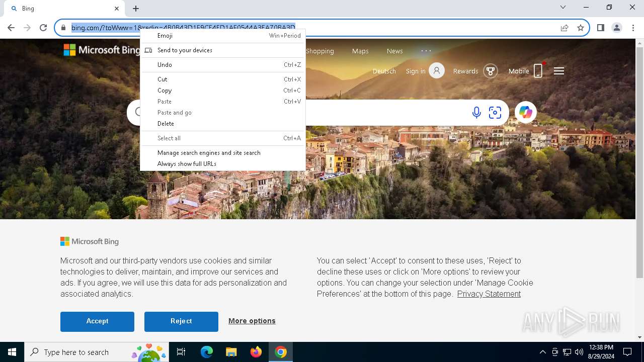Click Microsoft Bing logo in header

pyautogui.click(x=102, y=50)
